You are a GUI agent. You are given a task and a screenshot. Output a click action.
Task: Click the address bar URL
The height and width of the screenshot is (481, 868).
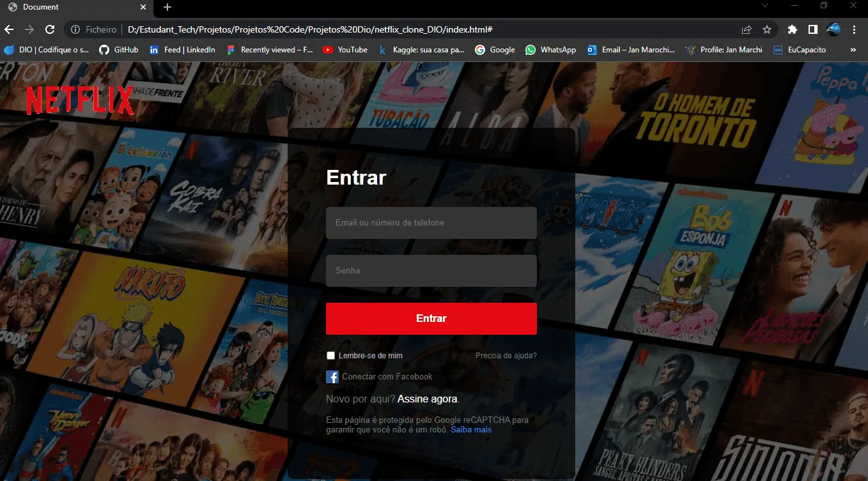click(x=310, y=29)
